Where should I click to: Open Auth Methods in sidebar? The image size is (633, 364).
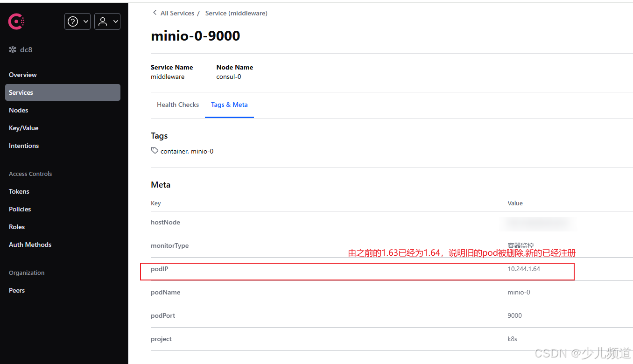click(30, 245)
